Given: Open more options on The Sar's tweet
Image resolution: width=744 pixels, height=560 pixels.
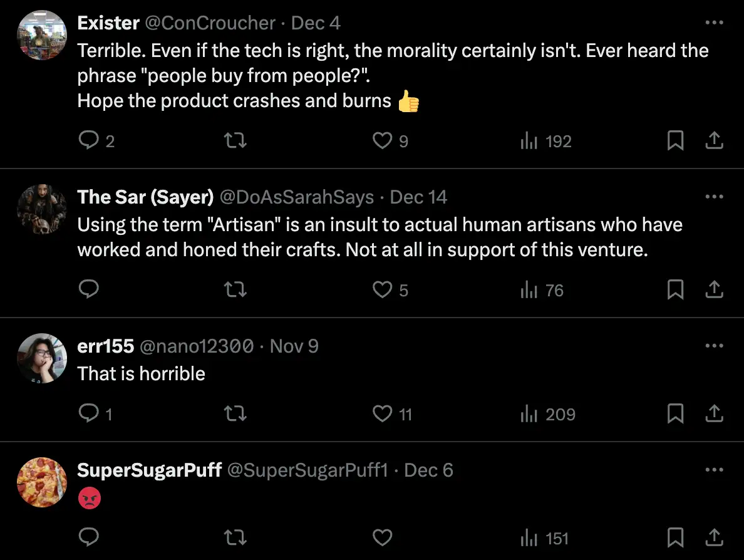Looking at the screenshot, I should [714, 197].
